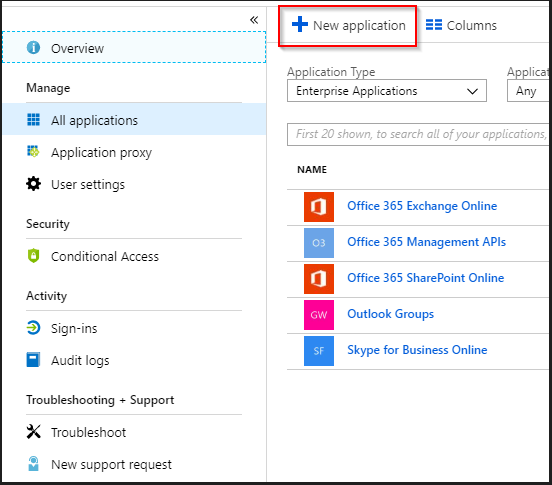
Task: Sort by NAME column header
Action: [x=312, y=170]
